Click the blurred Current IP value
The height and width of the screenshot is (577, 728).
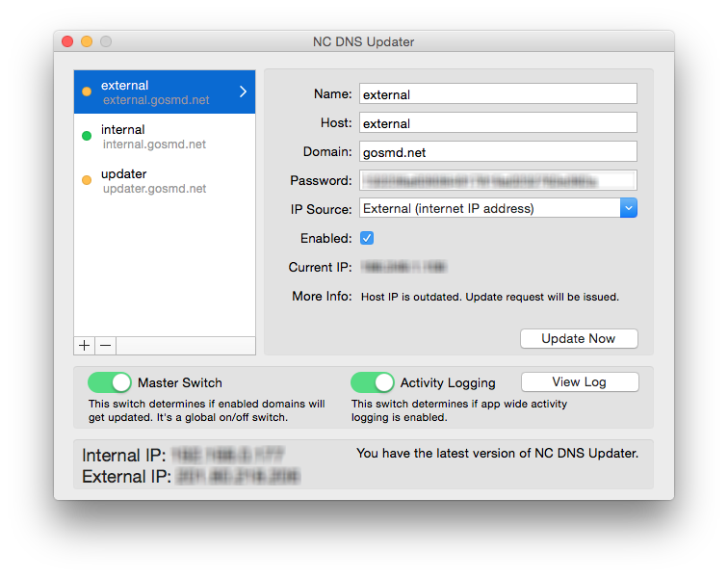pyautogui.click(x=403, y=267)
